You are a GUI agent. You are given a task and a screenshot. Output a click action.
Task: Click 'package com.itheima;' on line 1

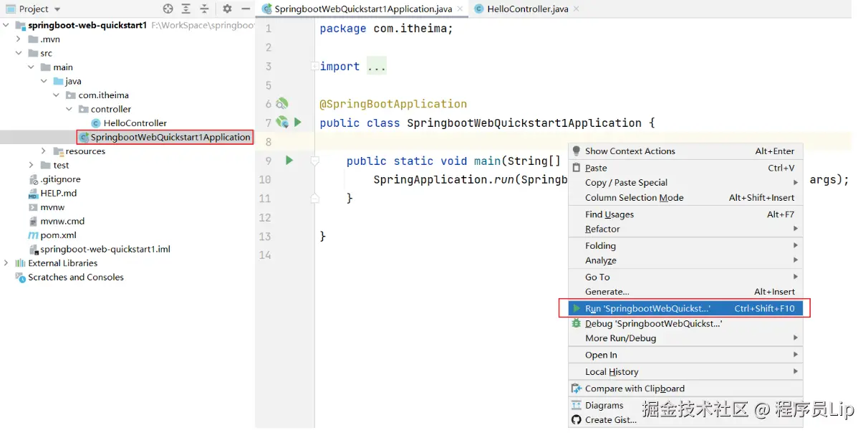point(387,29)
